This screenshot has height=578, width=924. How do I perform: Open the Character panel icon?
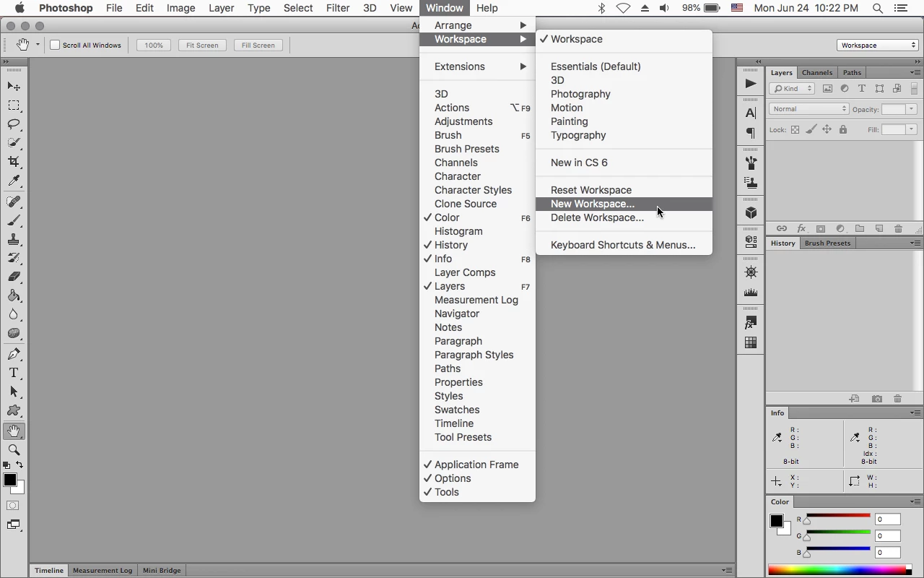[751, 113]
